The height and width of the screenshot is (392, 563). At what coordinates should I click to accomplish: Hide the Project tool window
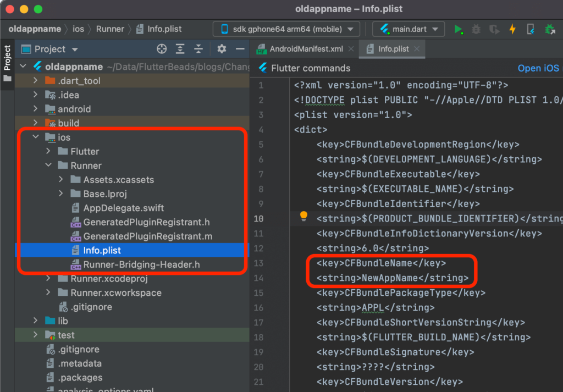(x=241, y=49)
